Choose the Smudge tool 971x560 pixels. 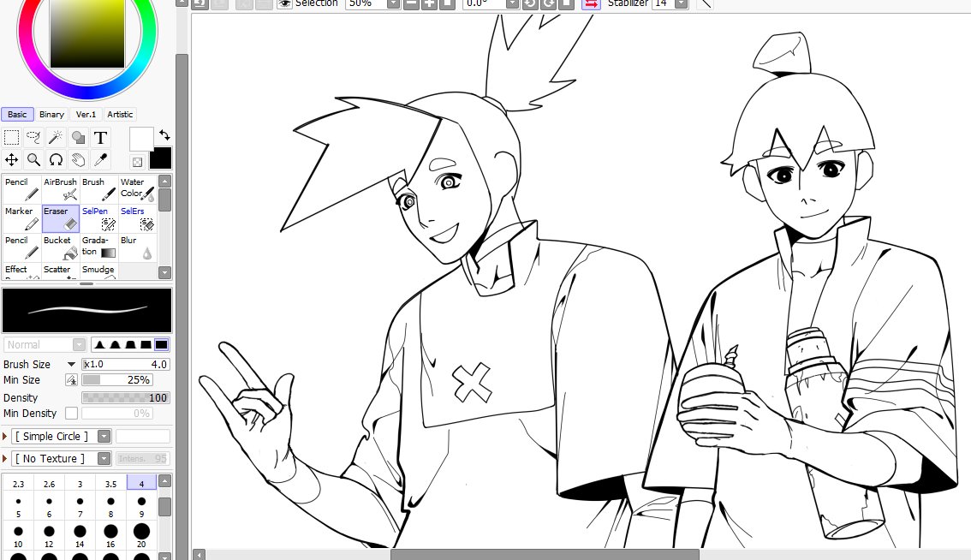pos(99,271)
